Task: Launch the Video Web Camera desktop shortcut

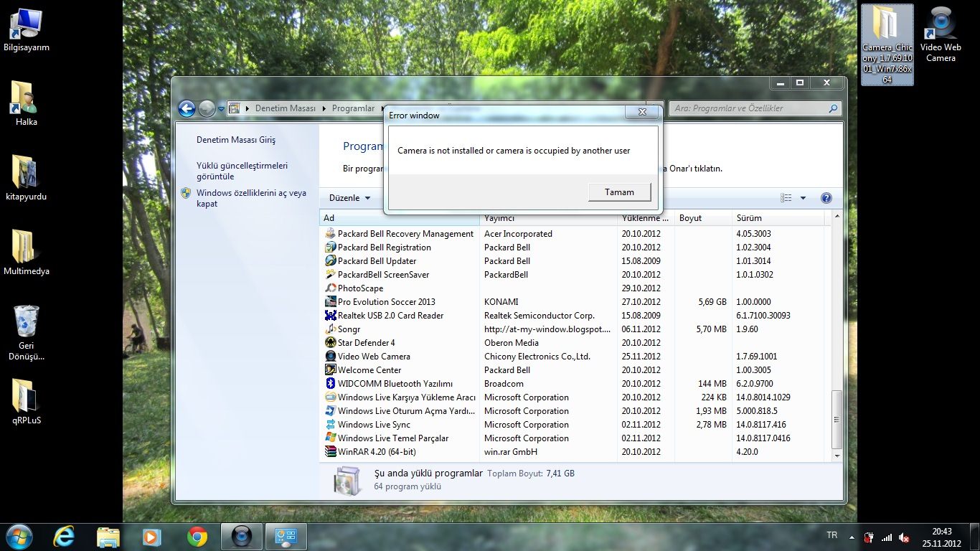Action: pyautogui.click(x=941, y=34)
